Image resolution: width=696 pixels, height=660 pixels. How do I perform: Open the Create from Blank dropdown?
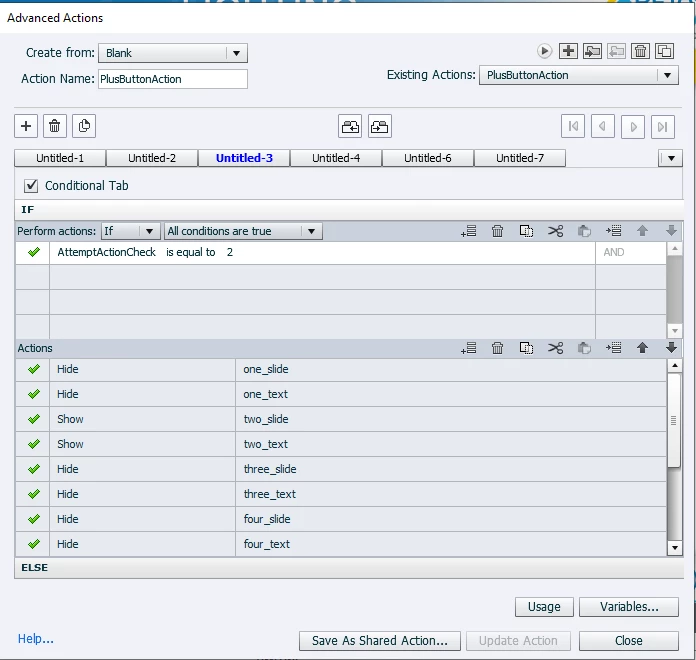coord(173,53)
